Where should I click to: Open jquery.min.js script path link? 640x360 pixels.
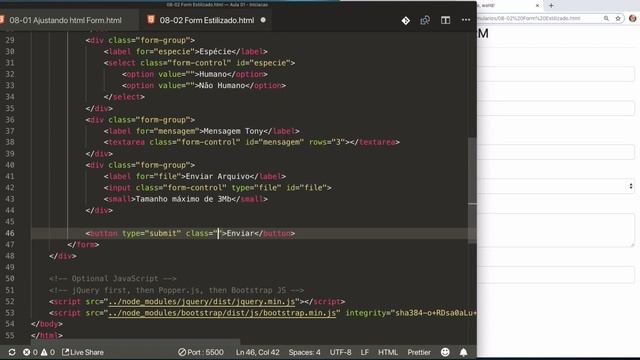tap(202, 302)
